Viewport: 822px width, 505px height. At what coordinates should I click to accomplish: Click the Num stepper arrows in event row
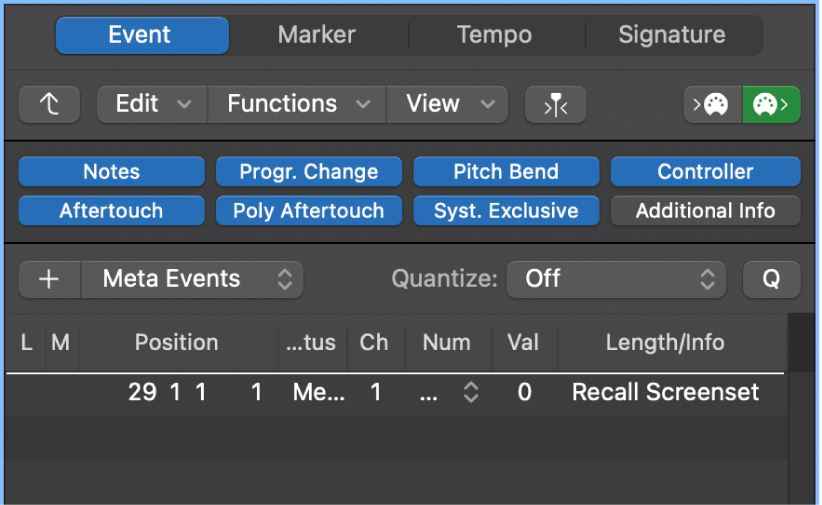pyautogui.click(x=471, y=392)
